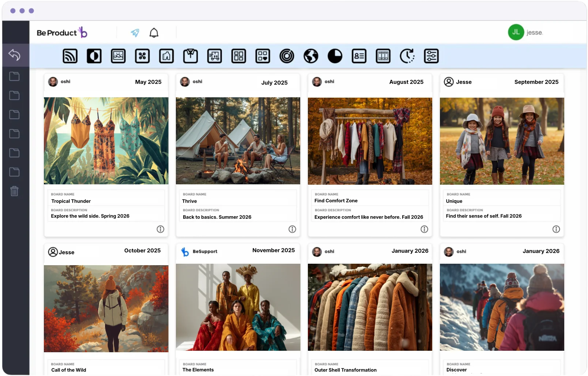588x376 pixels.
Task: Select the binders library icon
Action: point(383,56)
